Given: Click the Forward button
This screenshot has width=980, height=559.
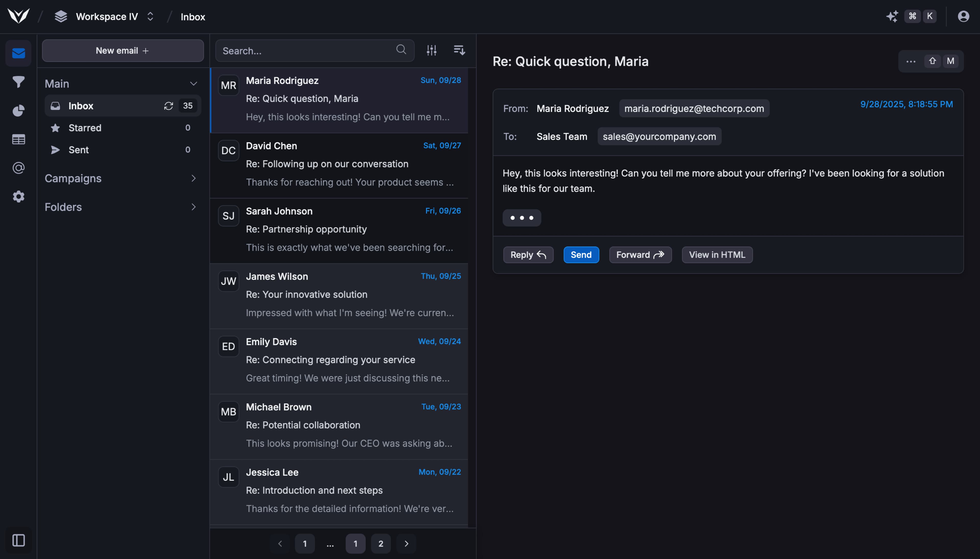Looking at the screenshot, I should pyautogui.click(x=640, y=255).
